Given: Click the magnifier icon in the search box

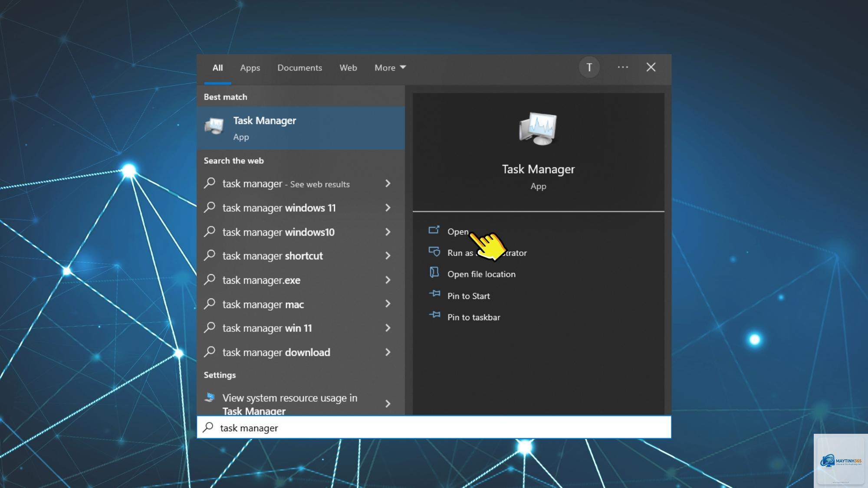Looking at the screenshot, I should pos(208,427).
